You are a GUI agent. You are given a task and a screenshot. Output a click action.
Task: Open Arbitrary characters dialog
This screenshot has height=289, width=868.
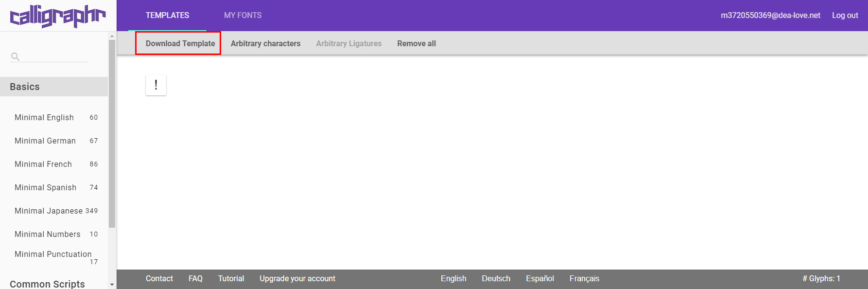pyautogui.click(x=265, y=43)
